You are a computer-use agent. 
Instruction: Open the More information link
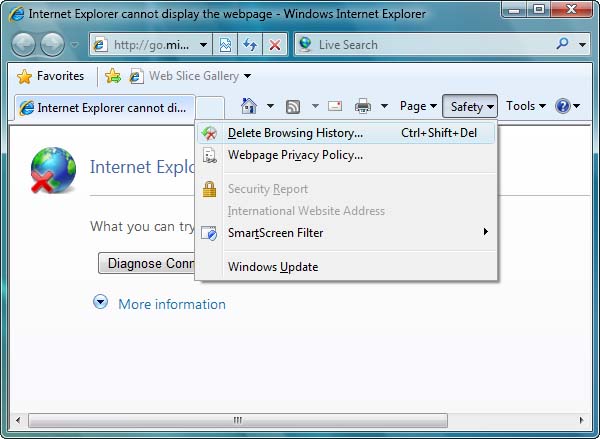point(172,304)
